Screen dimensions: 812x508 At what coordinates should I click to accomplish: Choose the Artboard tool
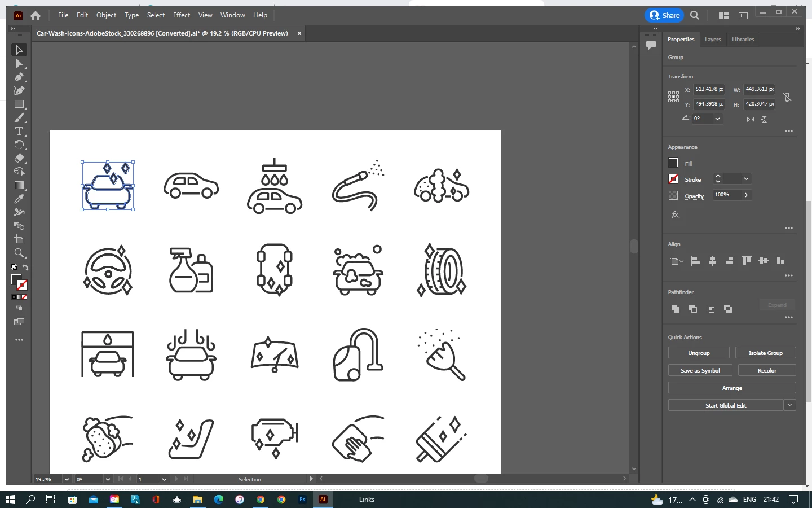point(19,240)
